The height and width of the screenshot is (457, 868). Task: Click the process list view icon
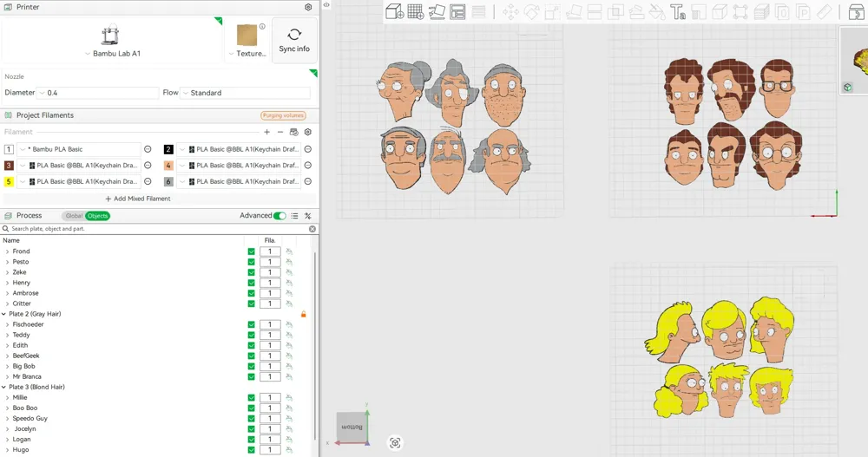tap(294, 216)
